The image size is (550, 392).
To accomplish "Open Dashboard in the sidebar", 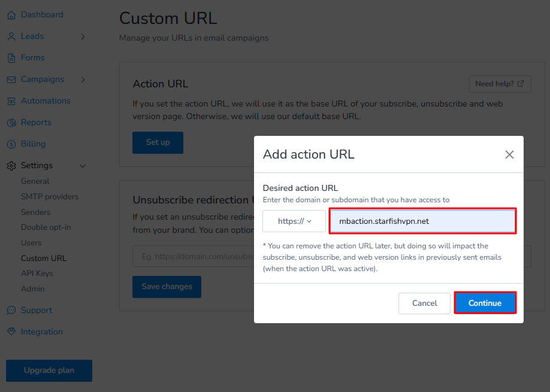I will pyautogui.click(x=42, y=15).
